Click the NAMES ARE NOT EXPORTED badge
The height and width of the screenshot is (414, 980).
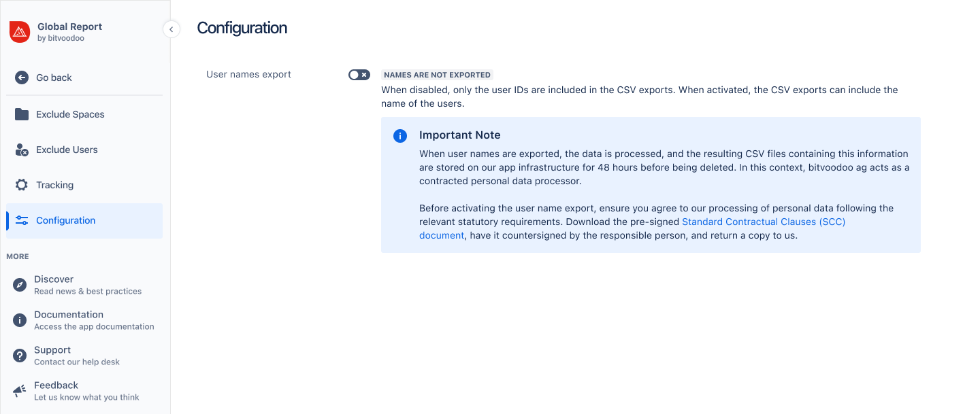click(437, 75)
